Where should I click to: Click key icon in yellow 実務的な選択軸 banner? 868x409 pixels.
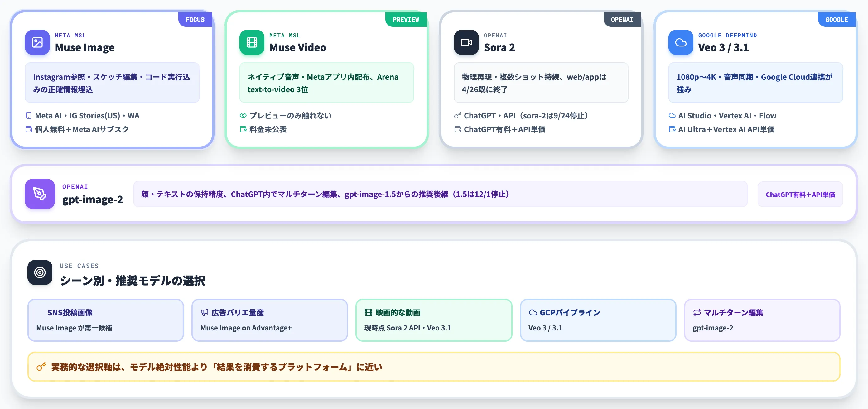41,367
